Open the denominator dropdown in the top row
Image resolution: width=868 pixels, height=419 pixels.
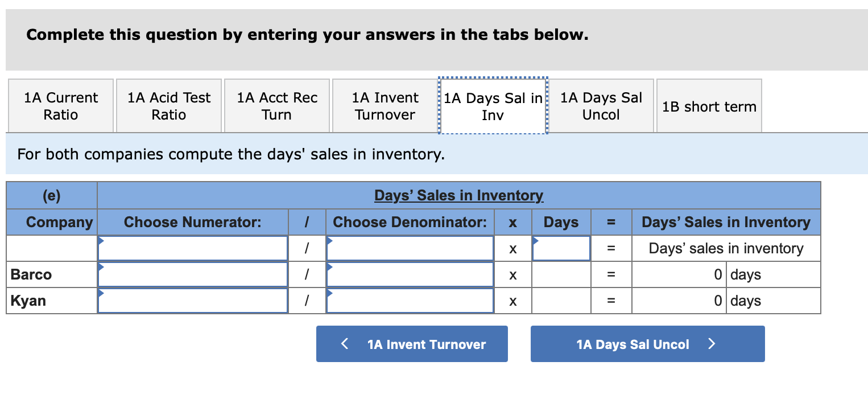[x=409, y=248]
